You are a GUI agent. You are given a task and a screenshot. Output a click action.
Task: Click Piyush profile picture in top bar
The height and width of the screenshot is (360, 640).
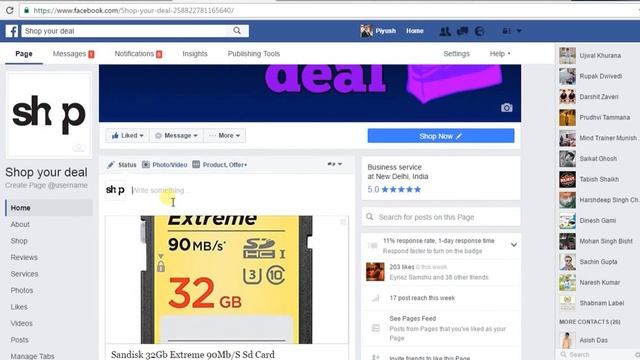(367, 31)
